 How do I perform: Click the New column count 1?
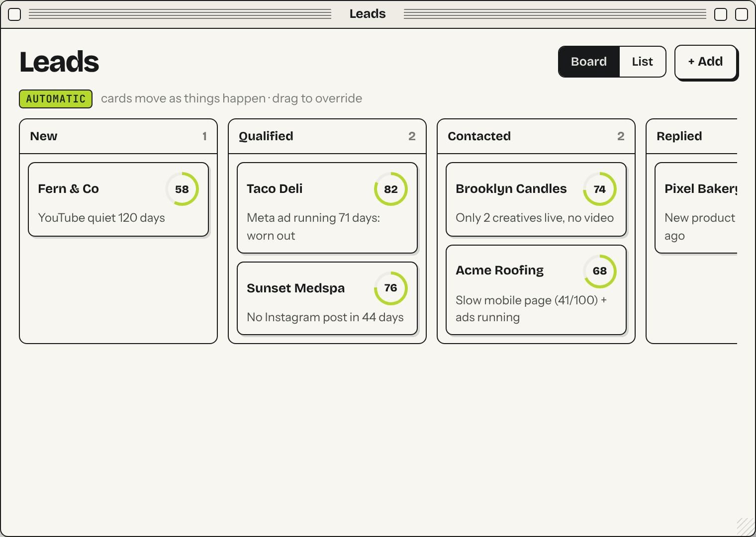pos(204,136)
